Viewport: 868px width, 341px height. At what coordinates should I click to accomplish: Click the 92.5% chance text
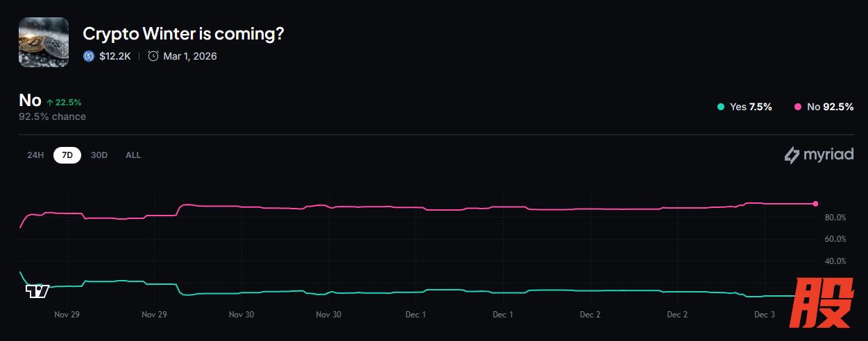[x=52, y=116]
